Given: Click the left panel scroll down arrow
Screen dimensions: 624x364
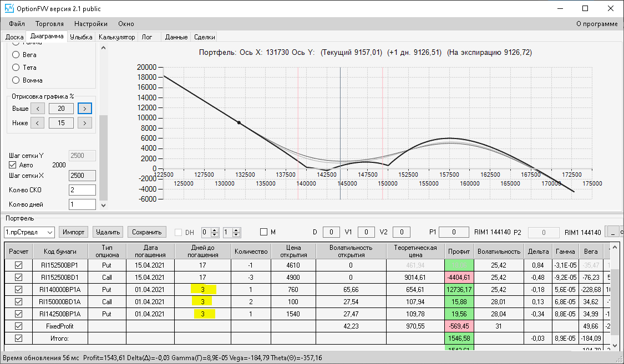Looking at the screenshot, I should pyautogui.click(x=104, y=205).
